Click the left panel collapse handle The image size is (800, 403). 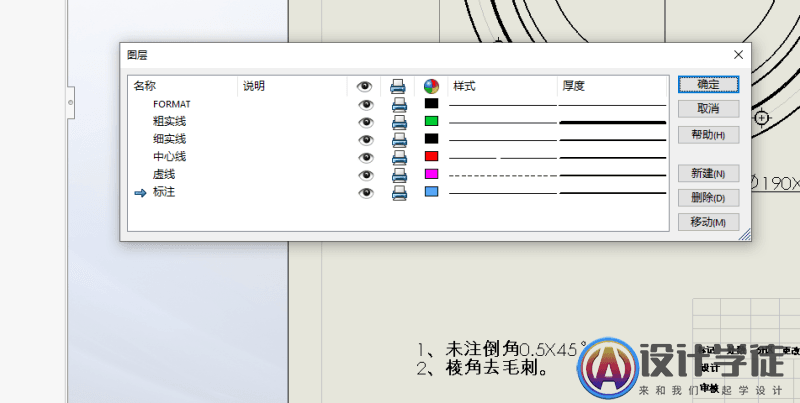coord(70,103)
